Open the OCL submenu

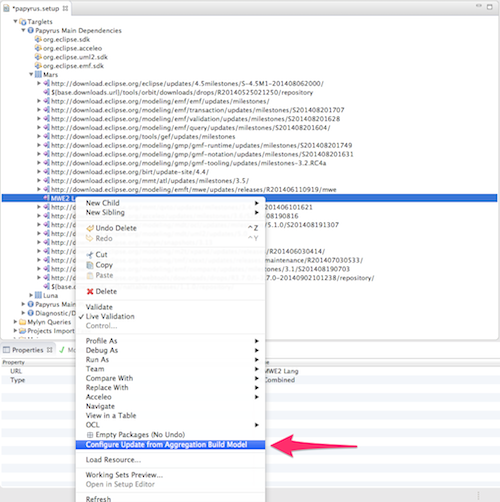[170, 425]
